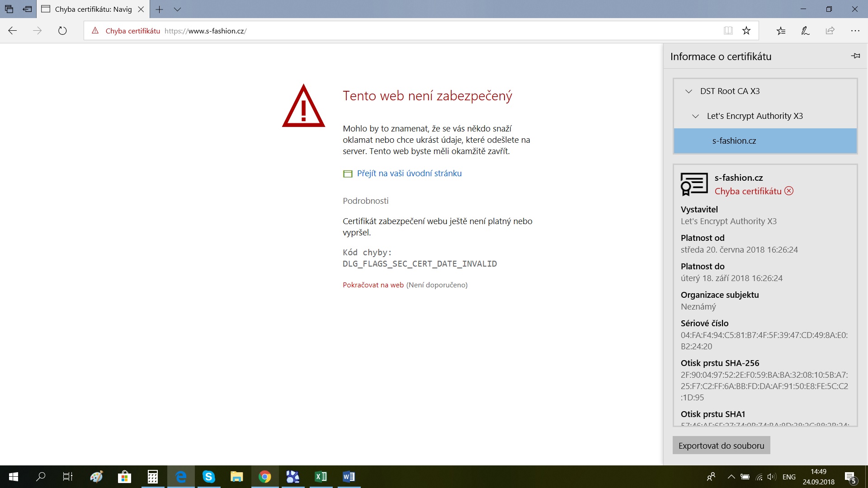Open People icon in system tray
This screenshot has width=868, height=488.
[711, 477]
